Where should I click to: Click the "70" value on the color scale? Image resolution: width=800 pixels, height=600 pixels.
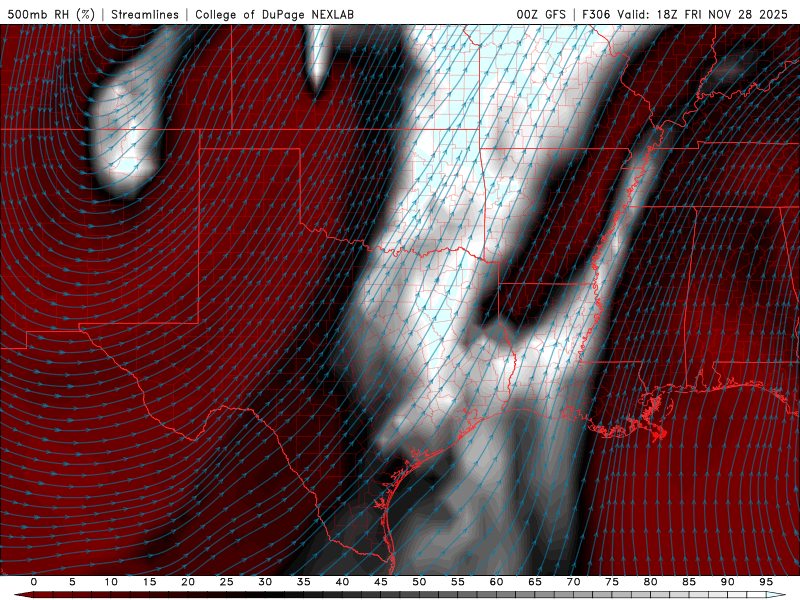point(573,582)
